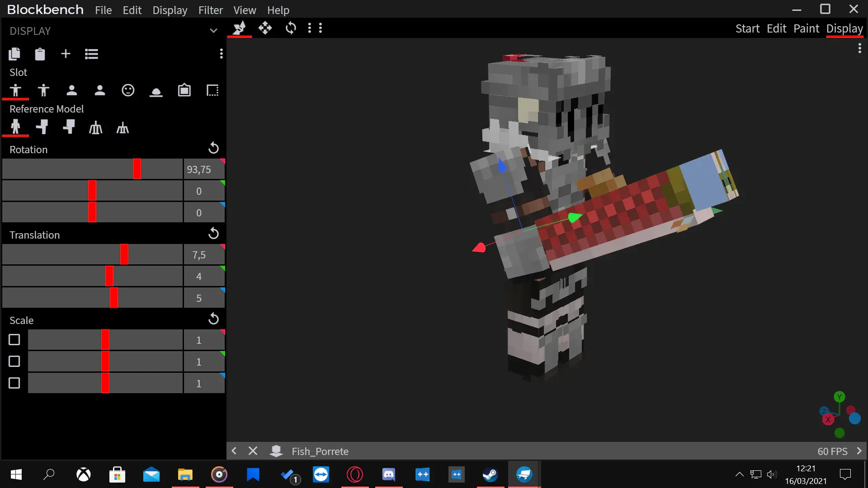Viewport: 868px width, 488px height.
Task: Close the Fish_Porrete project tab
Action: coord(253,451)
